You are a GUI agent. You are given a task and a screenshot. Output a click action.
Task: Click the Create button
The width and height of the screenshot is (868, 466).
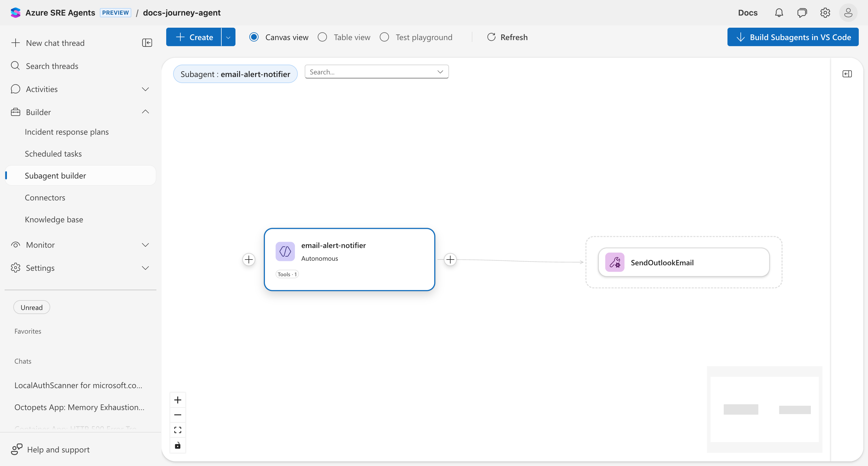tap(194, 37)
